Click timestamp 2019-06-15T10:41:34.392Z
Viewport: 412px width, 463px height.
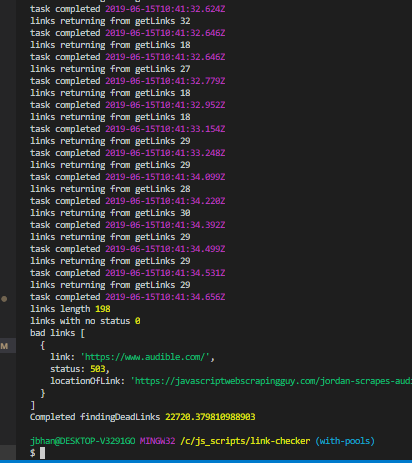[x=165, y=225]
